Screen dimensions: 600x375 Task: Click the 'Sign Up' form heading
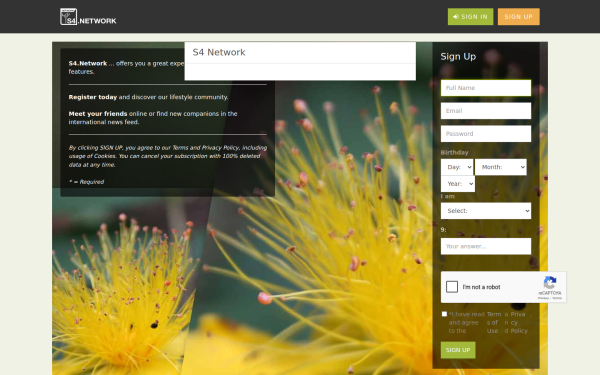coord(458,57)
